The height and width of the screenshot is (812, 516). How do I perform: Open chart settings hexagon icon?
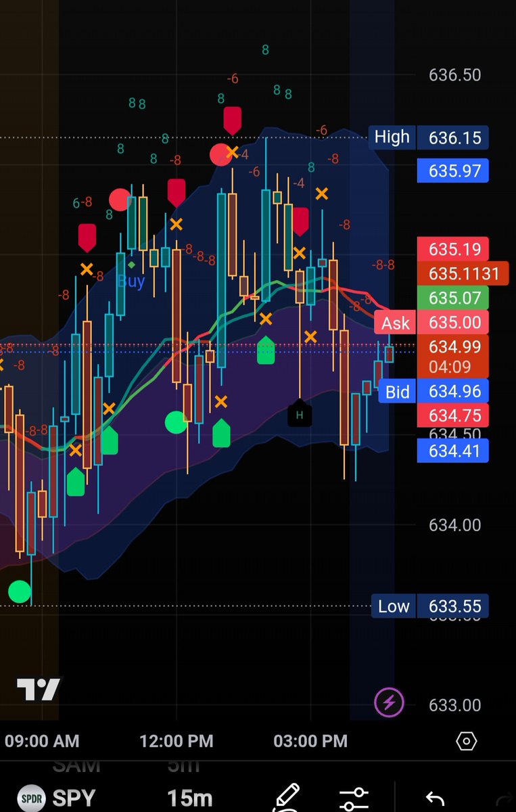[x=467, y=741]
